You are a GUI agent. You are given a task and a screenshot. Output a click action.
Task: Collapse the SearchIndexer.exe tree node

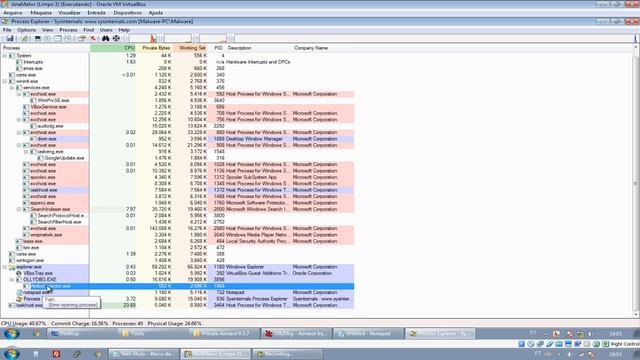click(19, 209)
